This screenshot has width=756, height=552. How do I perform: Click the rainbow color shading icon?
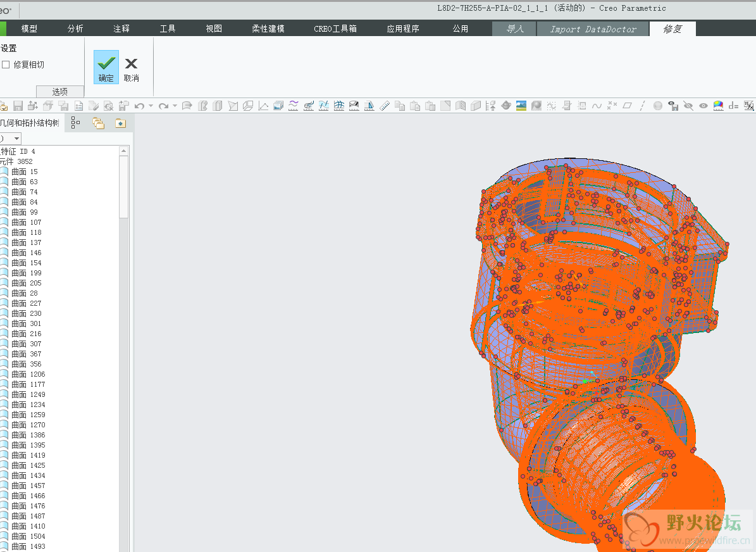click(719, 106)
